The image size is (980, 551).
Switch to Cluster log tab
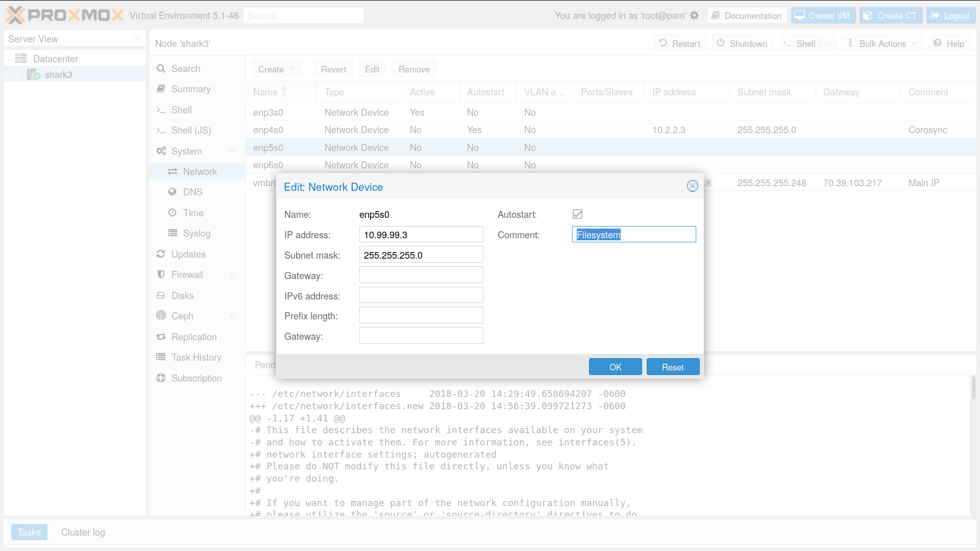(x=83, y=532)
